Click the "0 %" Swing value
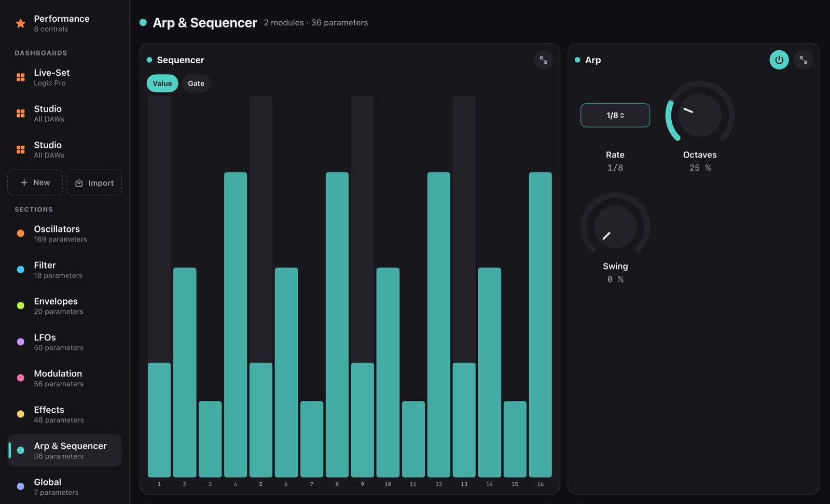830x504 pixels. tap(615, 279)
